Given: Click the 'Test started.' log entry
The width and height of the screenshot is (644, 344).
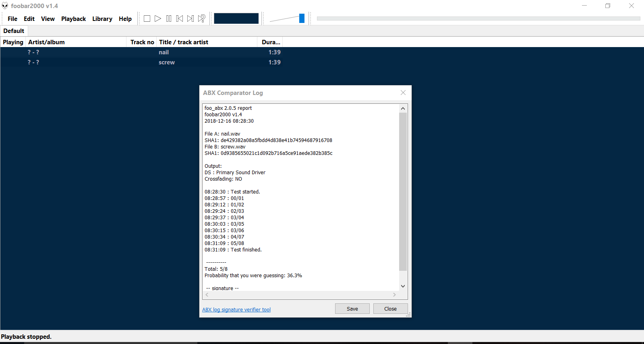Looking at the screenshot, I should [x=232, y=192].
